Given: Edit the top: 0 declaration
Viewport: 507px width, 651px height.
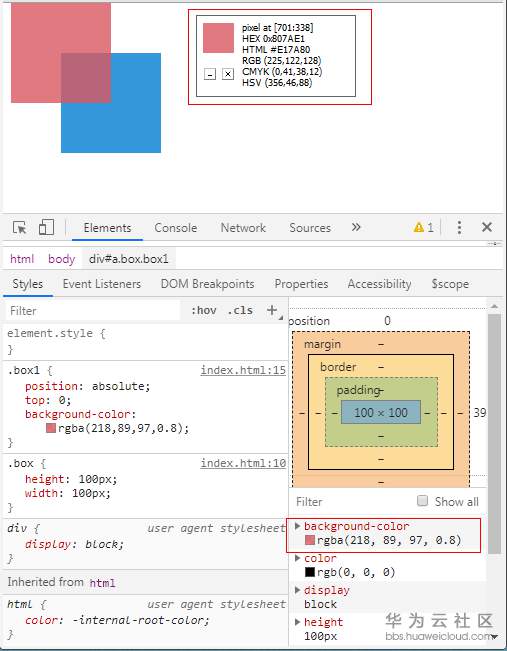Looking at the screenshot, I should point(48,401).
